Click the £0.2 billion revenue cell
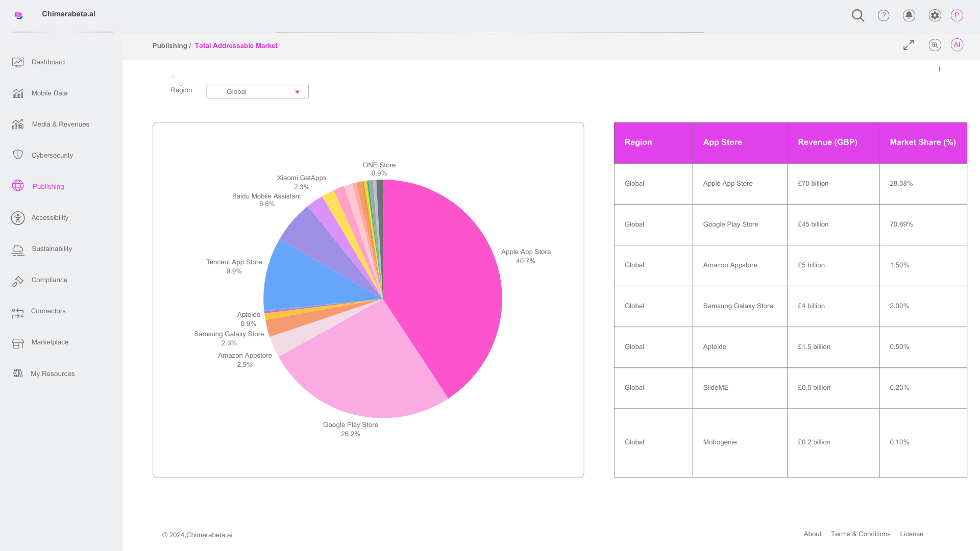The height and width of the screenshot is (551, 980). pyautogui.click(x=833, y=442)
